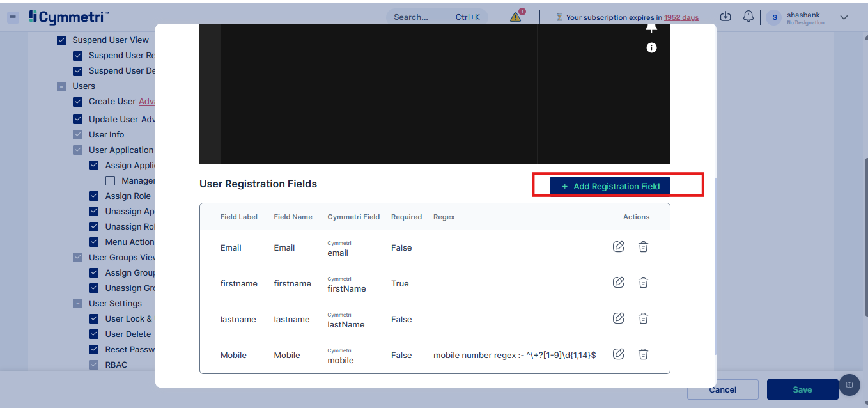Click the pin icon in dark editor

coord(651,27)
